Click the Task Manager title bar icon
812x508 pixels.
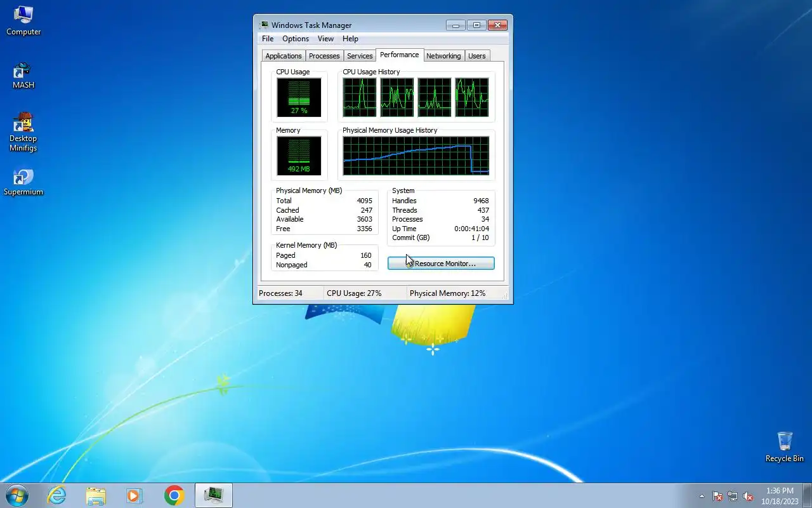click(x=264, y=25)
